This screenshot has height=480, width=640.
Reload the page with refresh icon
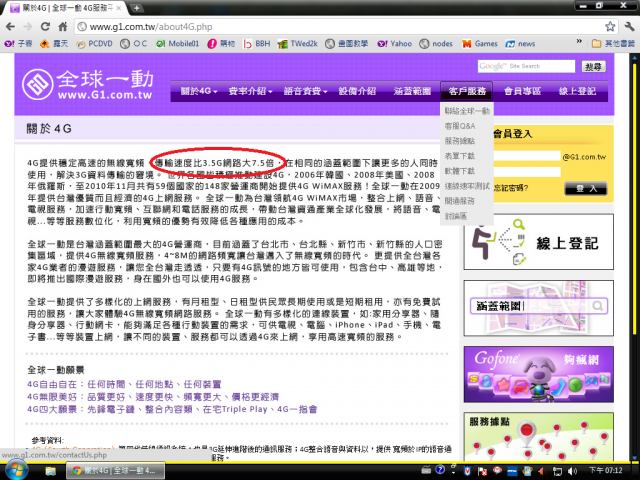pyautogui.click(x=45, y=27)
